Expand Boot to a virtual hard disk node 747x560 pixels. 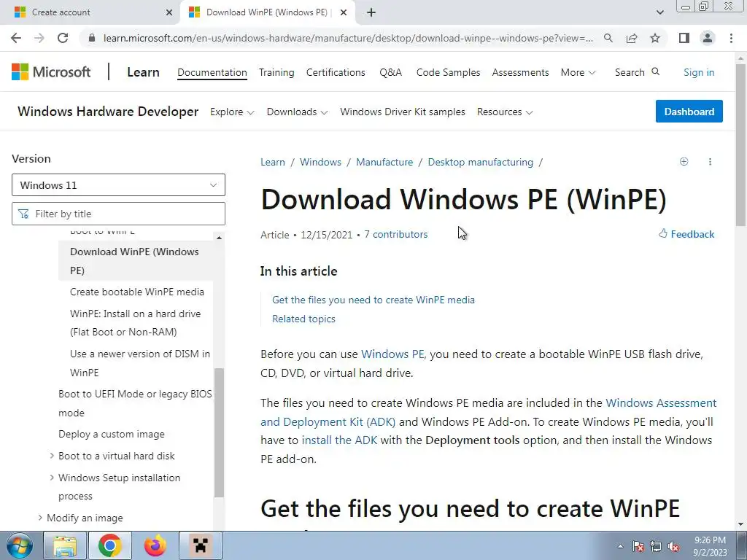[52, 456]
